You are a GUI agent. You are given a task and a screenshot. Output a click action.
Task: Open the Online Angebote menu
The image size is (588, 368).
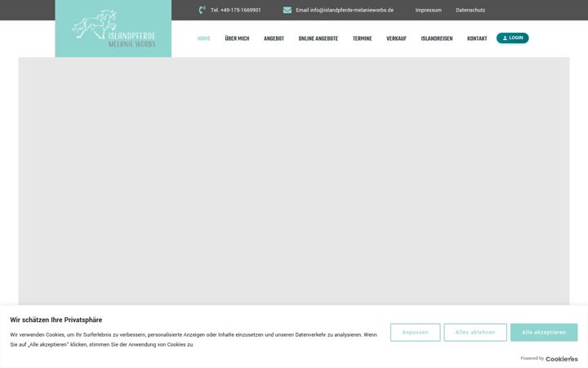(x=318, y=38)
